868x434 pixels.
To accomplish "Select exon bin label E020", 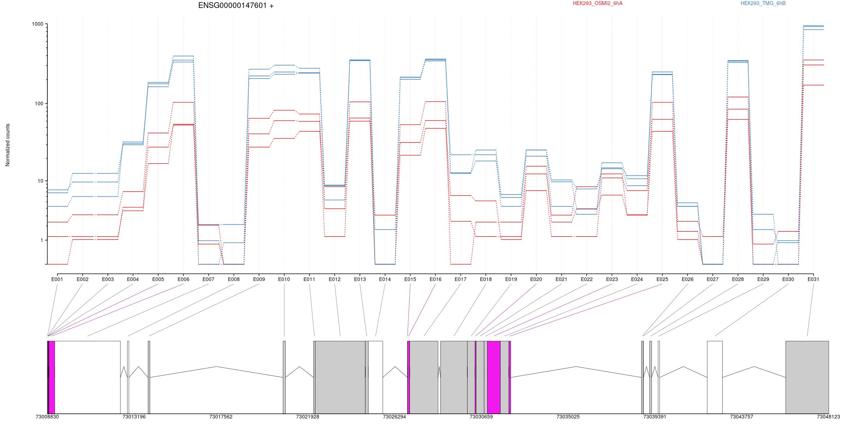I will click(x=536, y=279).
